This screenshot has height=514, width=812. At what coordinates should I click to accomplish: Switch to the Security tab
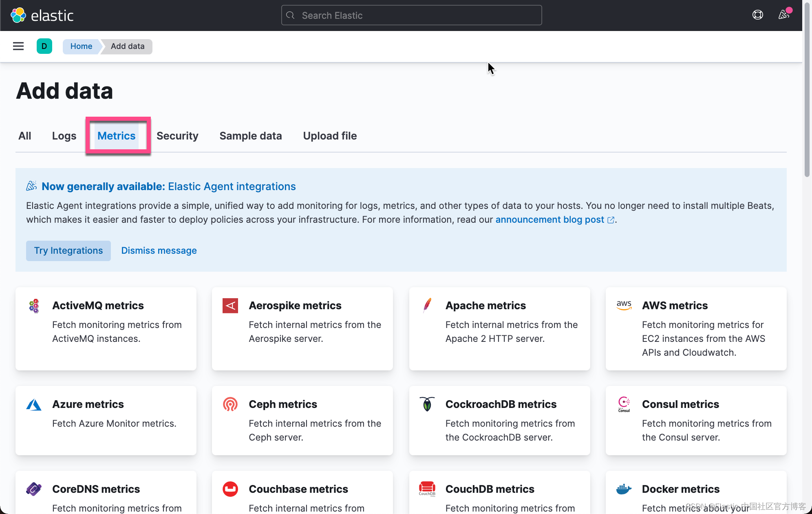[177, 136]
